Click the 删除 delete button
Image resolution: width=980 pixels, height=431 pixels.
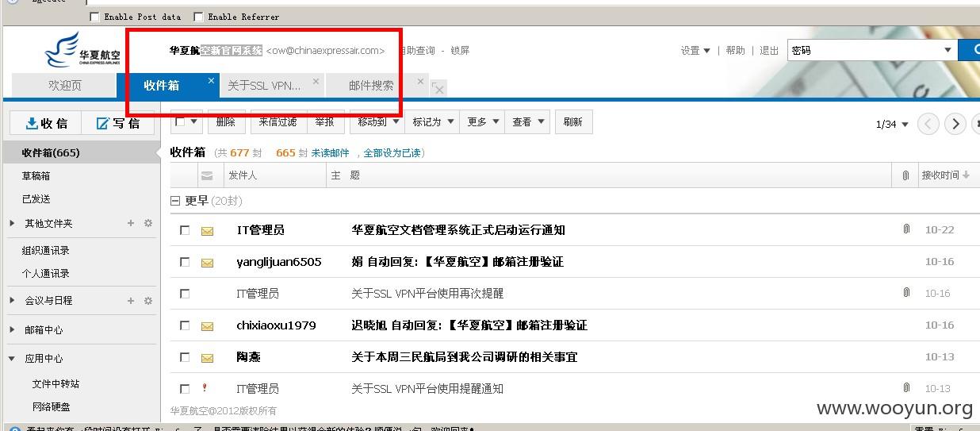point(226,122)
